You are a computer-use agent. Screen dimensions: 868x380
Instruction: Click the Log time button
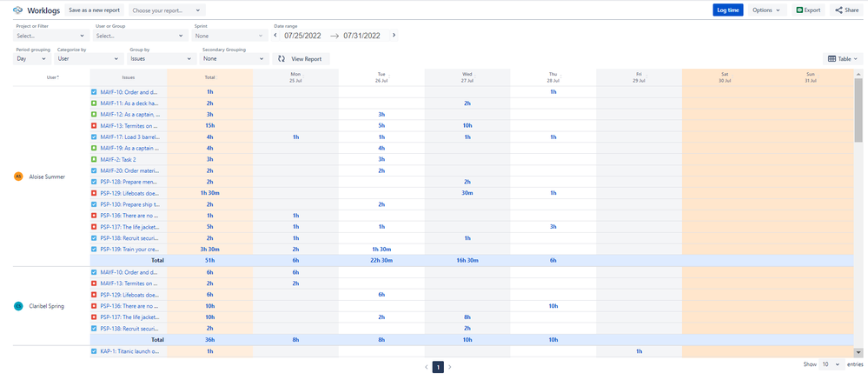[728, 10]
